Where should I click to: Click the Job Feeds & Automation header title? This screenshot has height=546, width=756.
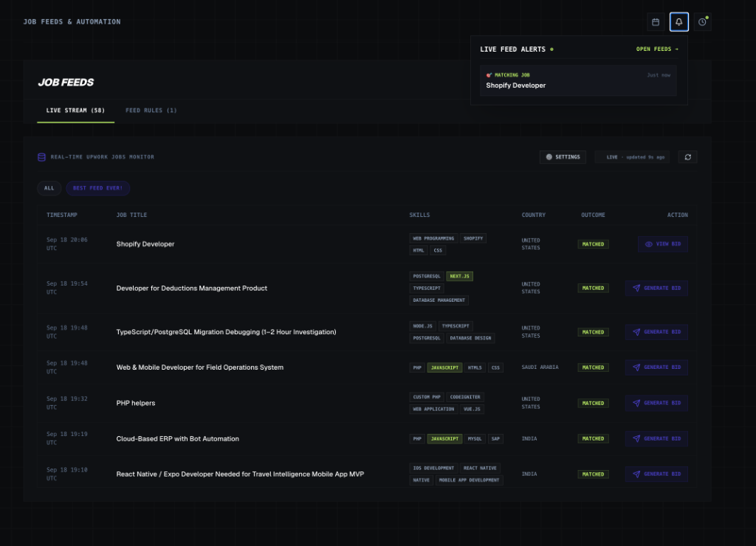coord(72,21)
